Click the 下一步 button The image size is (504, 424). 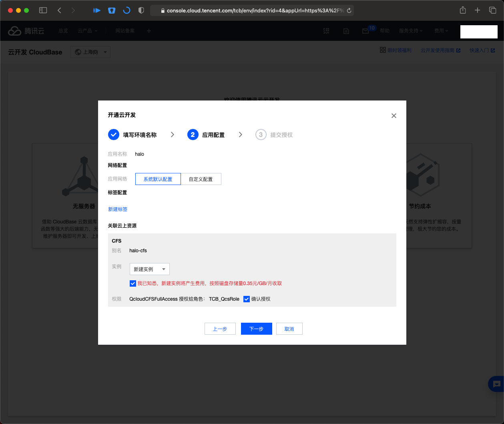(256, 329)
